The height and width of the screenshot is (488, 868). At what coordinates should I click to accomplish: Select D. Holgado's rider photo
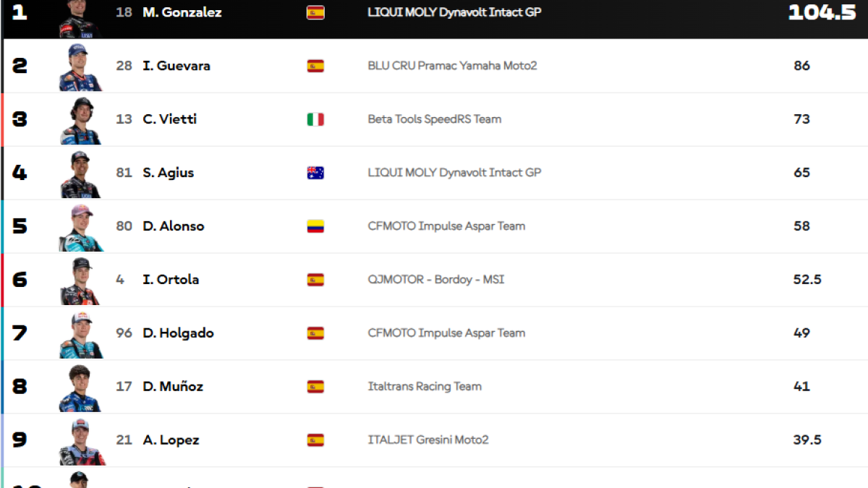(81, 335)
